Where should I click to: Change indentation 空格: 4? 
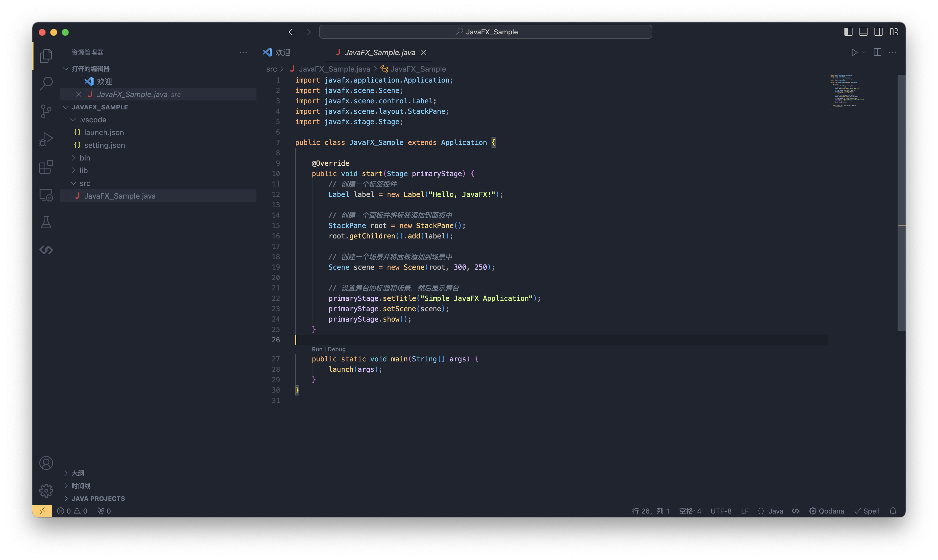click(x=690, y=511)
